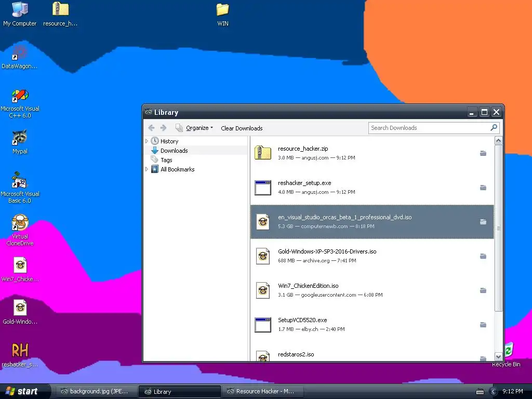Select Tags in the sidebar
Screen dimensions: 532x399
pos(166,160)
